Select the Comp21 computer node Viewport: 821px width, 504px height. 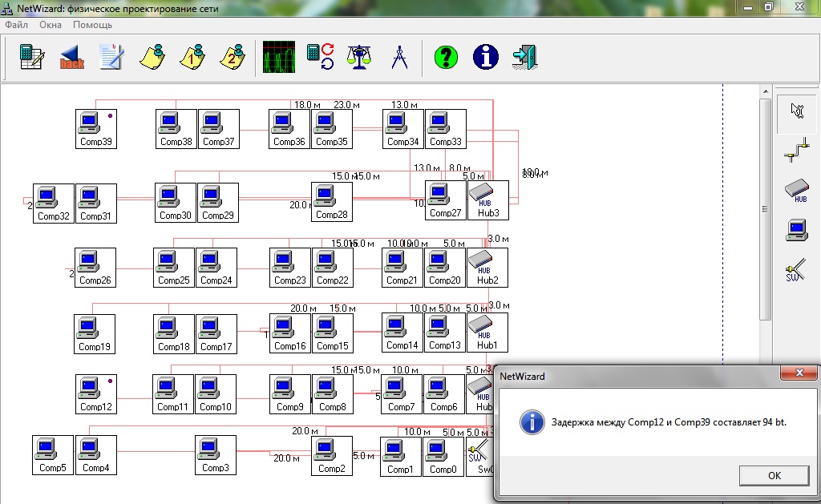click(402, 268)
